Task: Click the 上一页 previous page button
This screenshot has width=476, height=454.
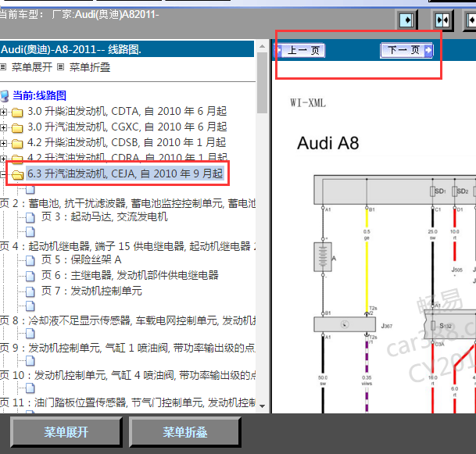Action: [x=300, y=50]
